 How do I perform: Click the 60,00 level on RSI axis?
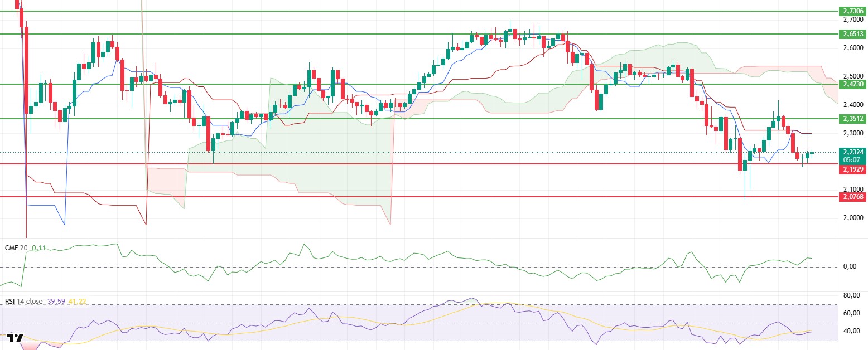pos(850,313)
